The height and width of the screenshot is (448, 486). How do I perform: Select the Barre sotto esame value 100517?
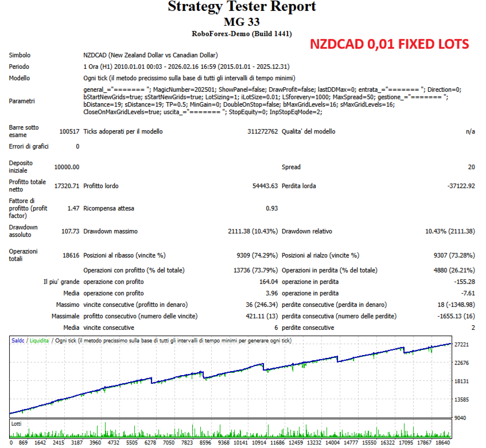coord(69,131)
